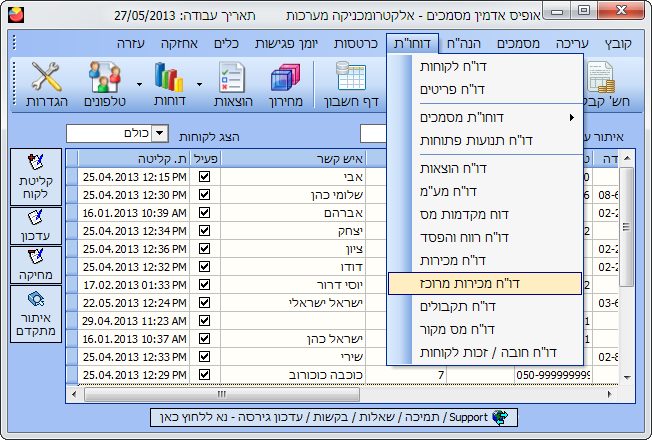
Task: Open the הצג לקוחות כולם dropdown
Action: pyautogui.click(x=160, y=133)
